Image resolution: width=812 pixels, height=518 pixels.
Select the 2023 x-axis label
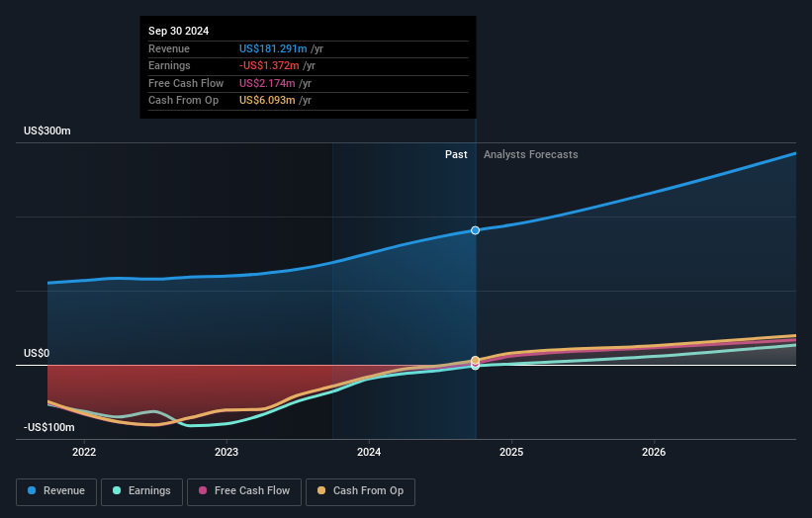(x=226, y=452)
